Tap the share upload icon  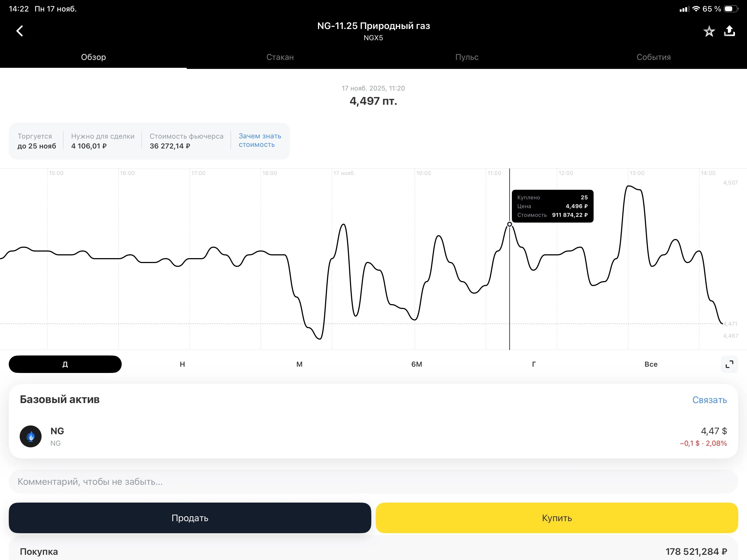tap(730, 31)
